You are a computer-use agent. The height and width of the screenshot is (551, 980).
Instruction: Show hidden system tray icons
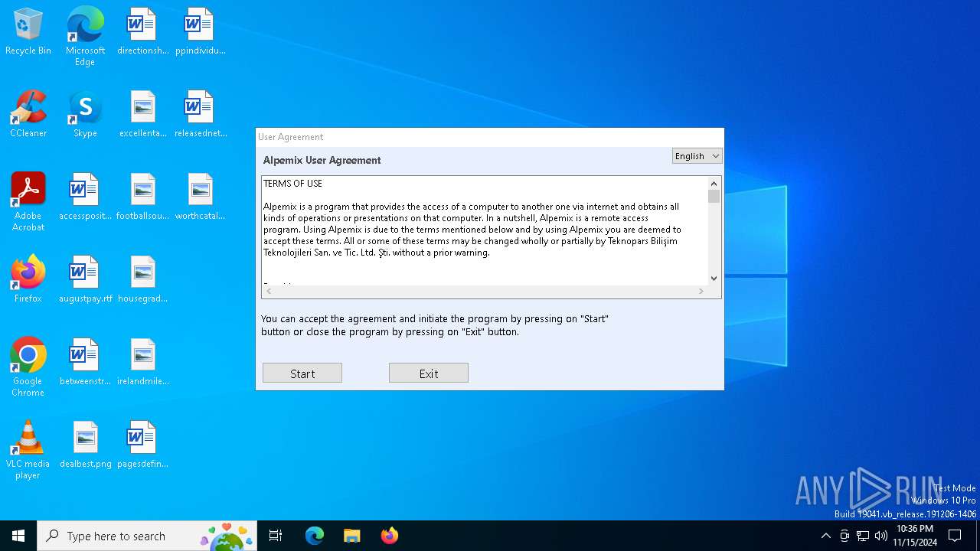825,536
